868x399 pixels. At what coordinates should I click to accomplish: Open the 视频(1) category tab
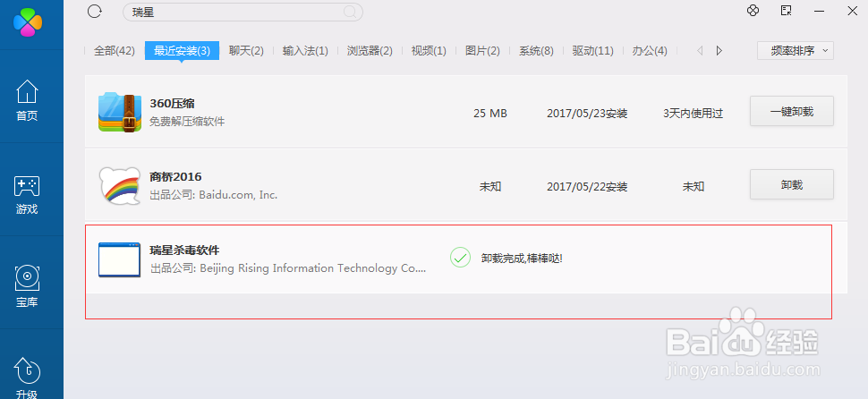click(429, 50)
